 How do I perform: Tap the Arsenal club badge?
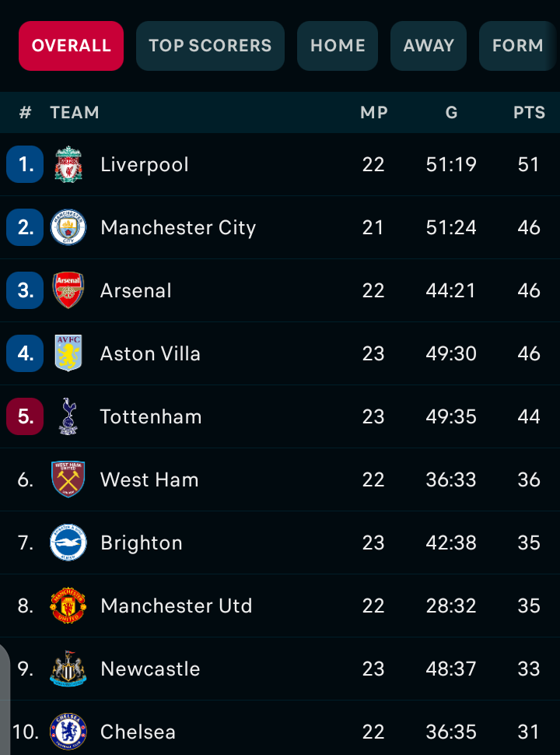click(68, 290)
